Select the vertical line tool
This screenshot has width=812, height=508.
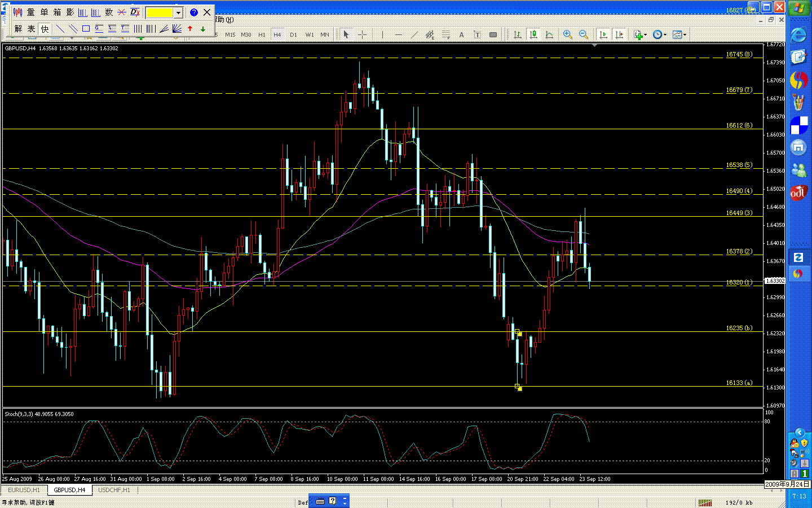tap(382, 34)
